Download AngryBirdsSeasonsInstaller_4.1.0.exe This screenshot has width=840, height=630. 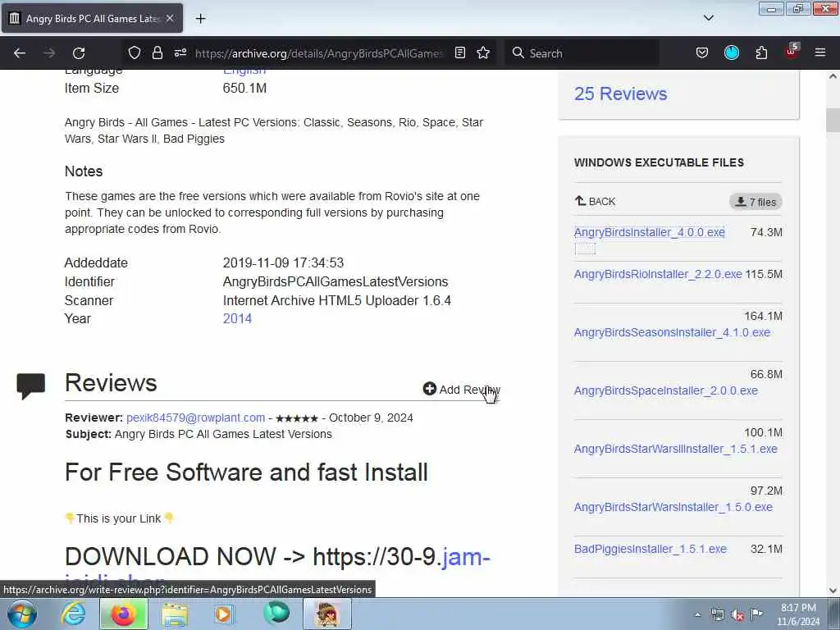(672, 332)
